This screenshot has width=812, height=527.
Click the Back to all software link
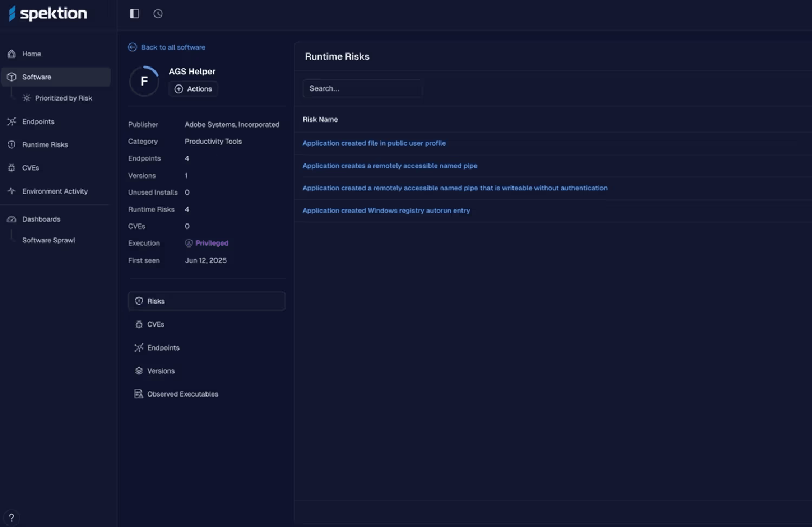tap(167, 47)
